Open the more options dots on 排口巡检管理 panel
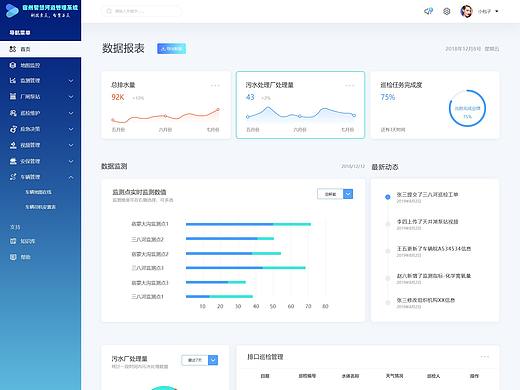520x390 pixels. (x=485, y=357)
